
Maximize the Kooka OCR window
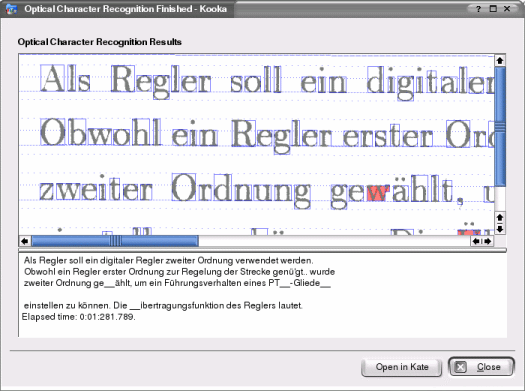point(493,9)
